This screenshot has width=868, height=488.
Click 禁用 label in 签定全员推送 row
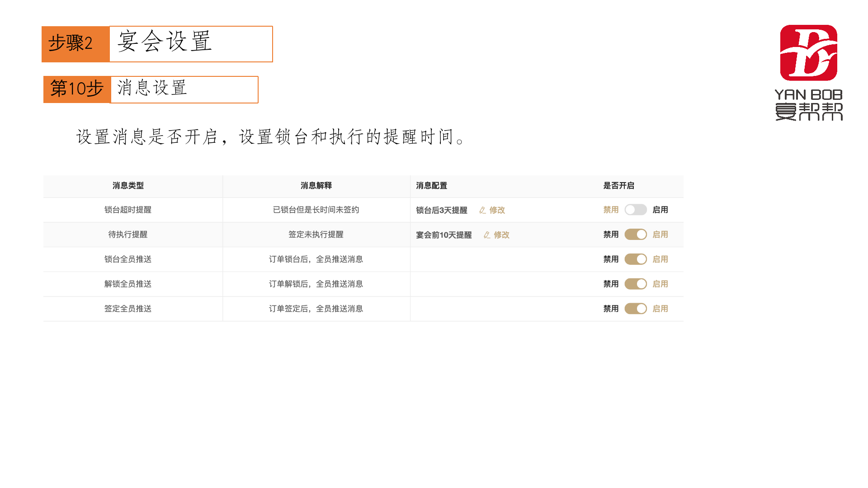coord(611,309)
